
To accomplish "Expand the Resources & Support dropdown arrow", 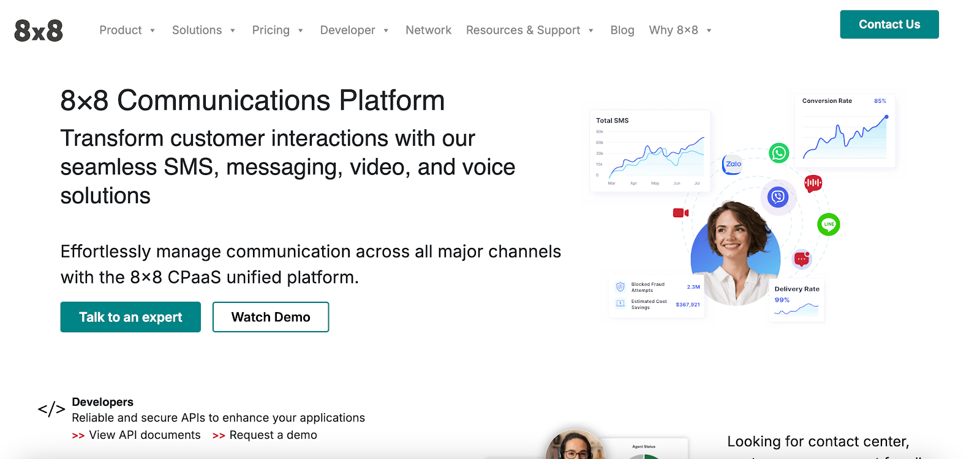I will [x=591, y=31].
